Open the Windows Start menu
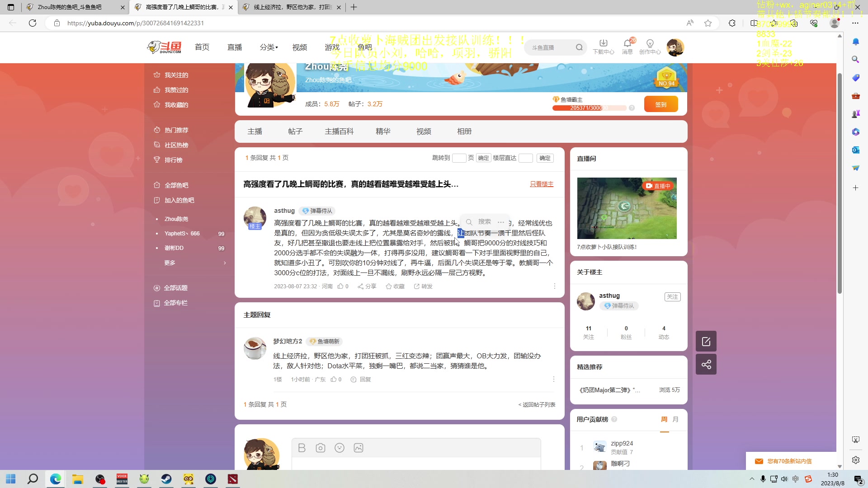This screenshot has width=868, height=488. point(11,479)
